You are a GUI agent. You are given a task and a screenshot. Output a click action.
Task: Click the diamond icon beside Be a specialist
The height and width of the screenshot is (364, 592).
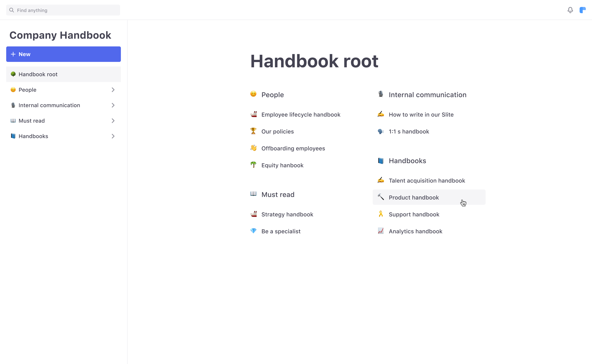click(254, 231)
